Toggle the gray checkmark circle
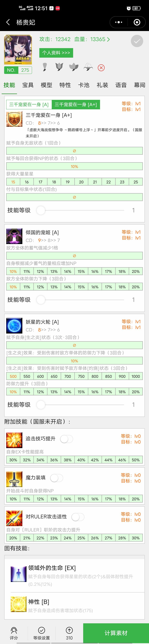Viewport: 149px width, 644px height. 137,41
